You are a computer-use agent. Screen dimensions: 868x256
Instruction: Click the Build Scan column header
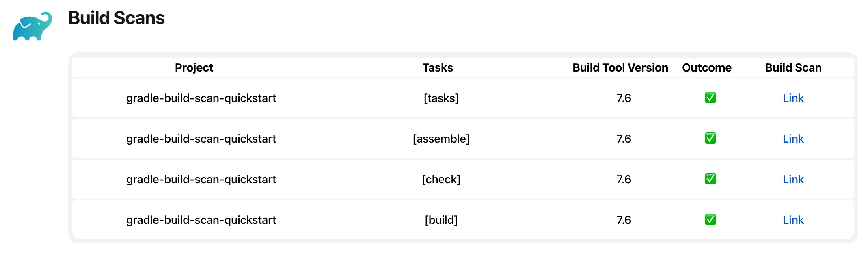793,67
